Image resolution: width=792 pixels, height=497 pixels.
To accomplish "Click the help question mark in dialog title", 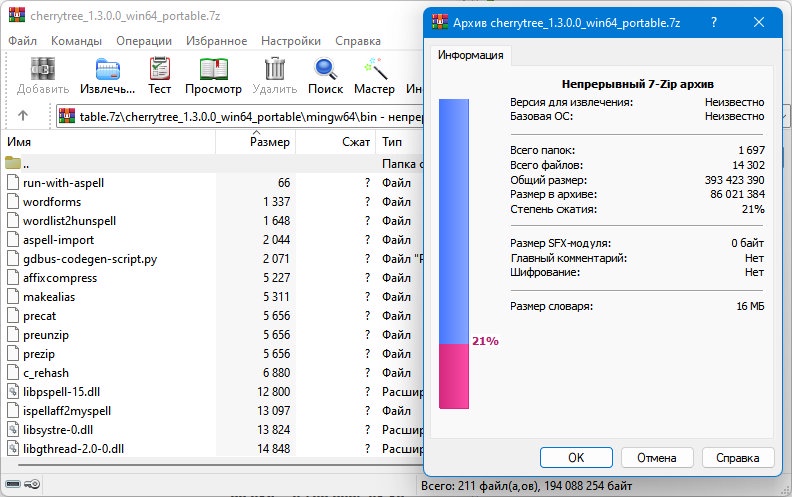I will 714,22.
